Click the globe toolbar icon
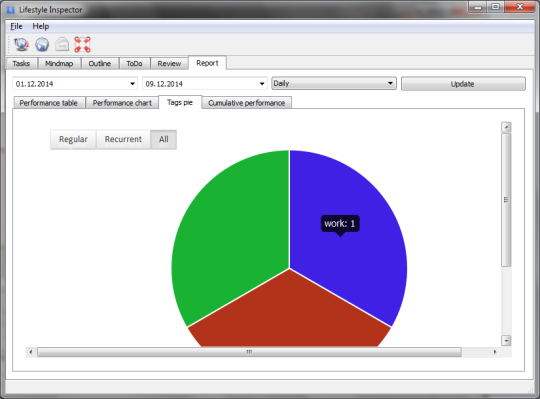This screenshot has width=540, height=399. coord(42,44)
